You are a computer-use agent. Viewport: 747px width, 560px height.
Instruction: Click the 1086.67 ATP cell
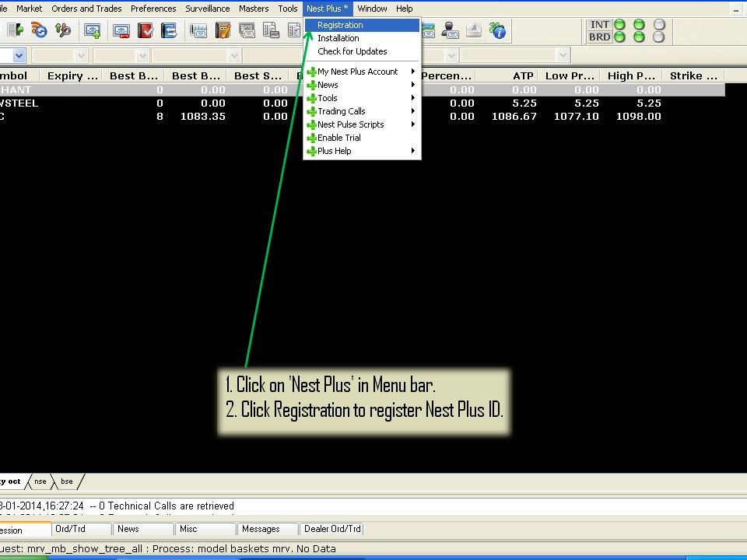[514, 116]
